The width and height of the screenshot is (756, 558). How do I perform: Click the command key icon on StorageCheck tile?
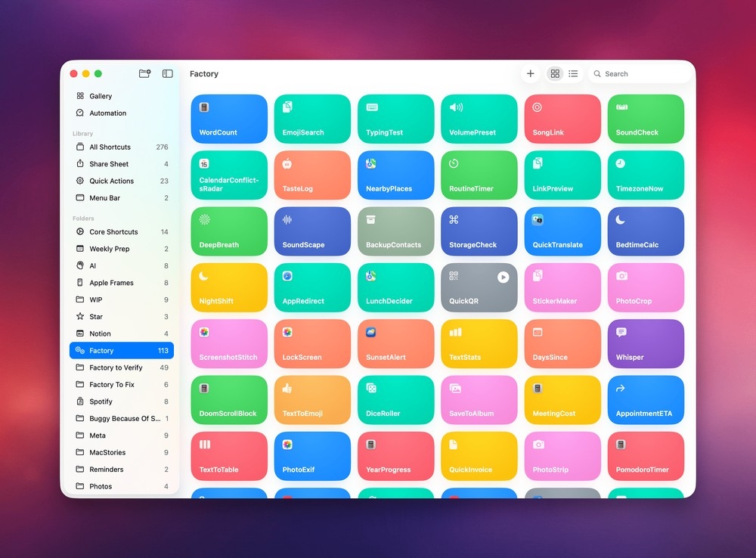pyautogui.click(x=454, y=220)
